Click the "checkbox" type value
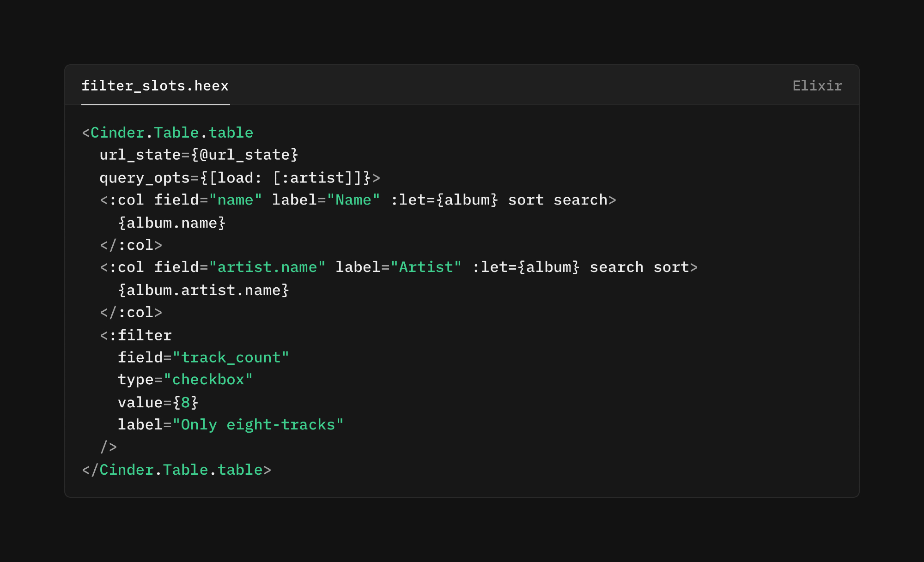Screen dimensions: 924x562 [x=208, y=380]
